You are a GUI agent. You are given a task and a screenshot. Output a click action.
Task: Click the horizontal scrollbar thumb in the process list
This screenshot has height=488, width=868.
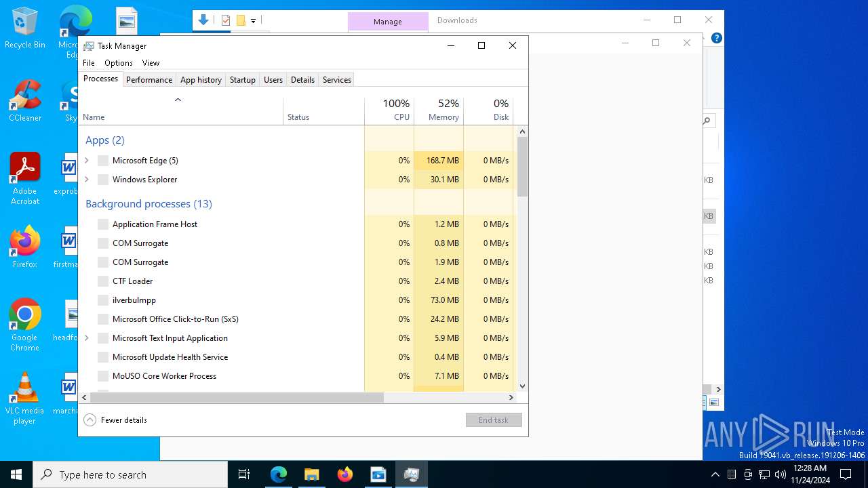click(237, 397)
